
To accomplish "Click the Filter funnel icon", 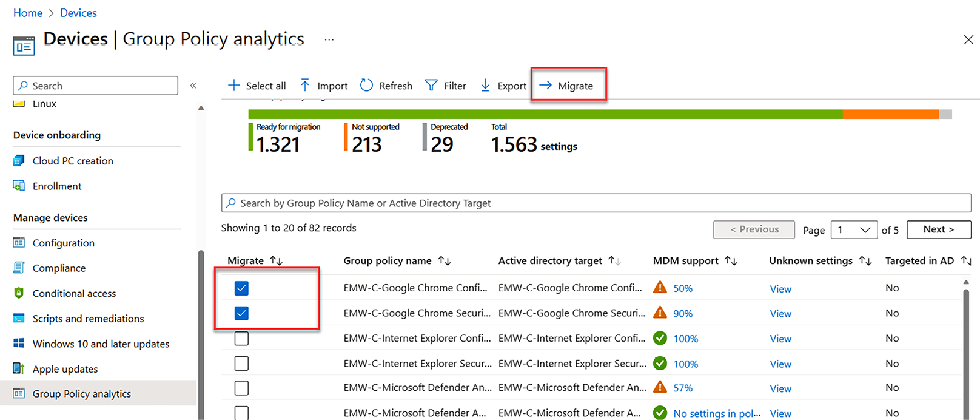I will (431, 86).
